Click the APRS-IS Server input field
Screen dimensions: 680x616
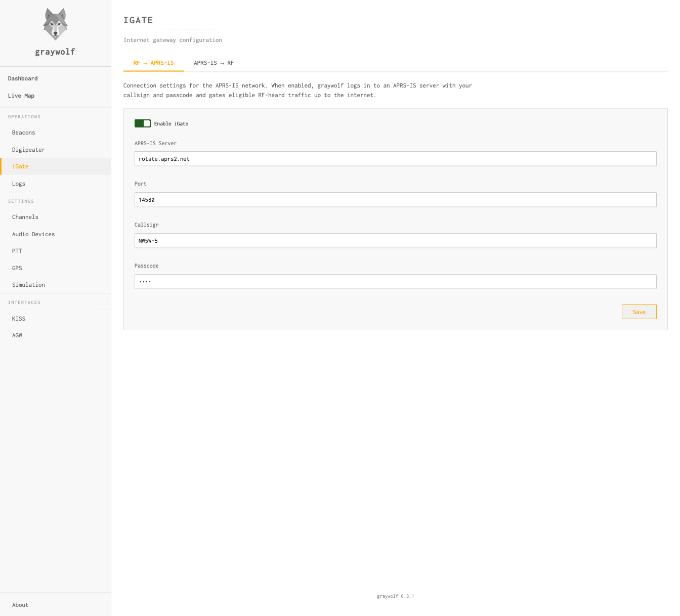click(395, 159)
